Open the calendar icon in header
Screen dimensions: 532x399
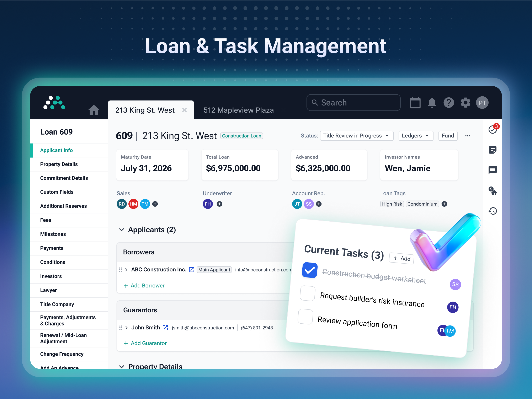[415, 103]
